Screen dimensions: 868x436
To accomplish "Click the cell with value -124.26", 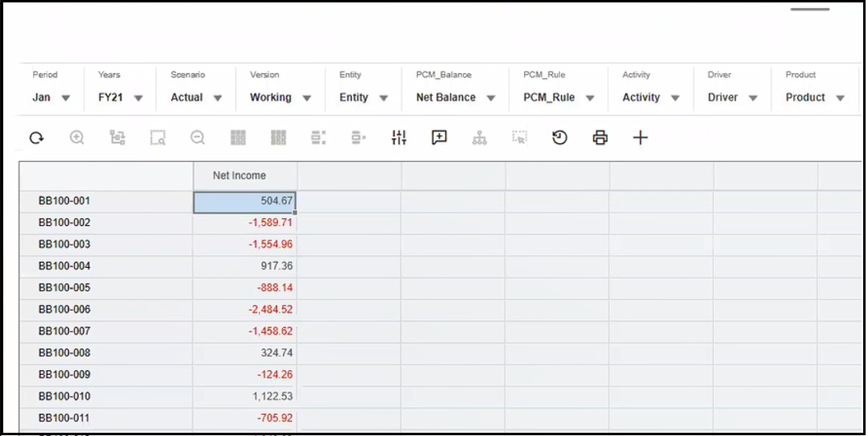I will 244,375.
